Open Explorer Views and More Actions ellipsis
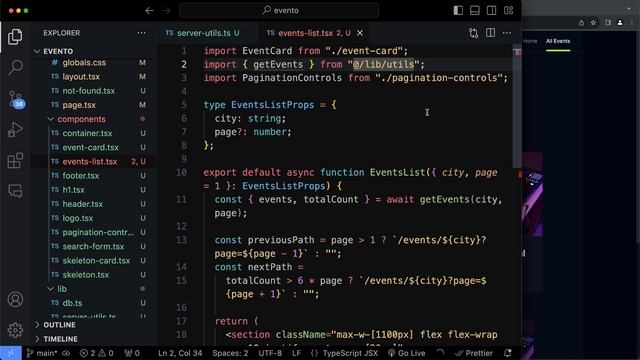 coord(141,33)
